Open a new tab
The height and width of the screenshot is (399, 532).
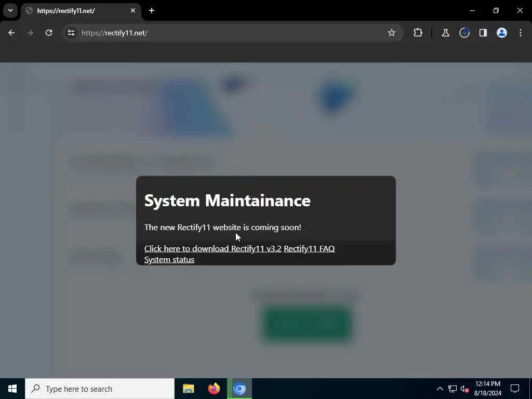(x=152, y=10)
